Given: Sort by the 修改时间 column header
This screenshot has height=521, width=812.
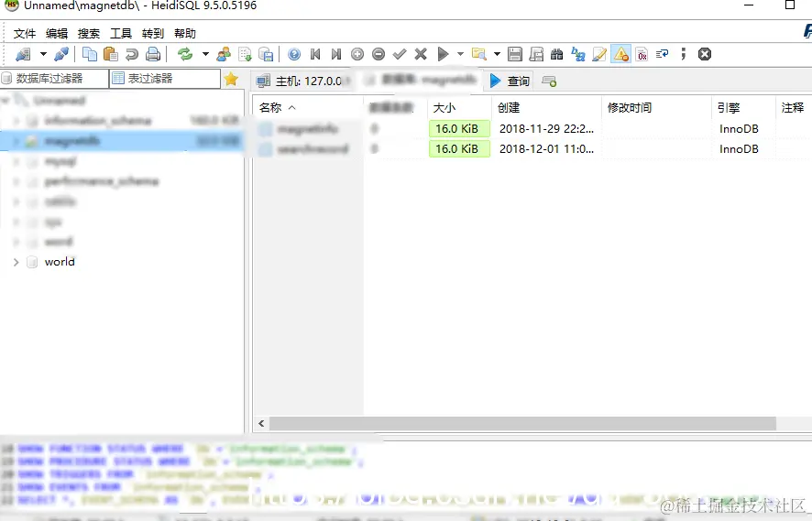Looking at the screenshot, I should pos(656,108).
